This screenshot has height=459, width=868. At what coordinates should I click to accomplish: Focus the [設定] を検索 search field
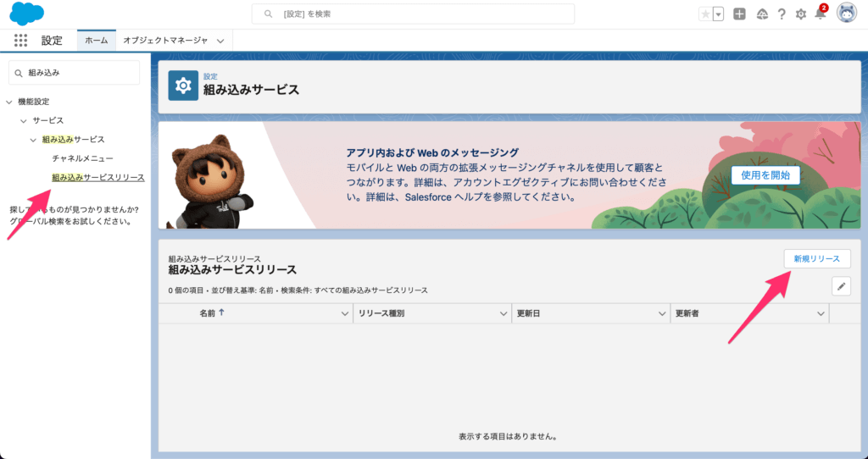413,14
